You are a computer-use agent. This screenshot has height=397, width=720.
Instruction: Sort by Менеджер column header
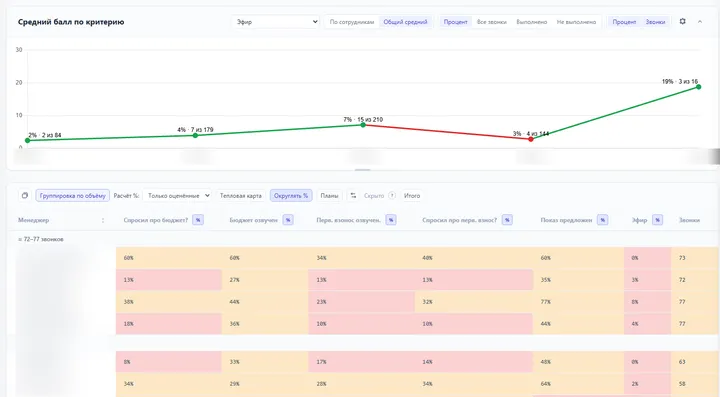point(34,220)
